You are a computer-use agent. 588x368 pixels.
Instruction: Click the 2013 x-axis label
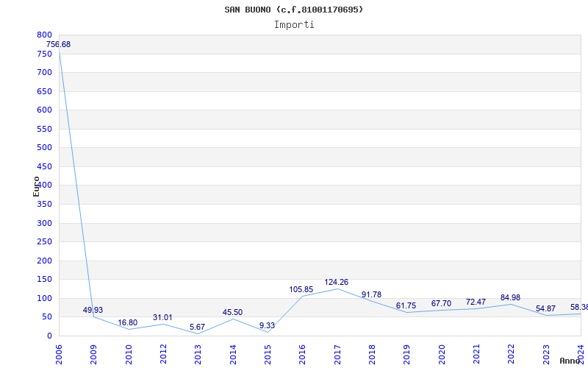tap(198, 355)
